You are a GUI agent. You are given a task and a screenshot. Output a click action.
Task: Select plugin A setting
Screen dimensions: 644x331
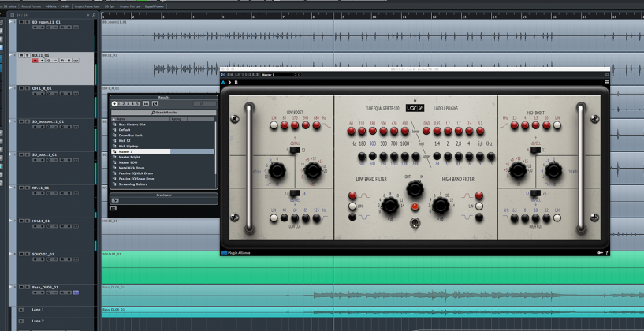[223, 82]
